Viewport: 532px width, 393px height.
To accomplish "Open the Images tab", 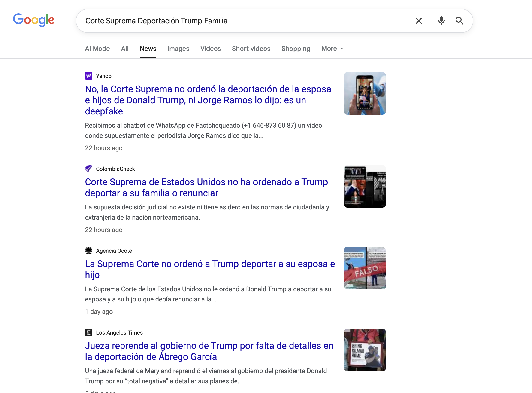I will [178, 49].
